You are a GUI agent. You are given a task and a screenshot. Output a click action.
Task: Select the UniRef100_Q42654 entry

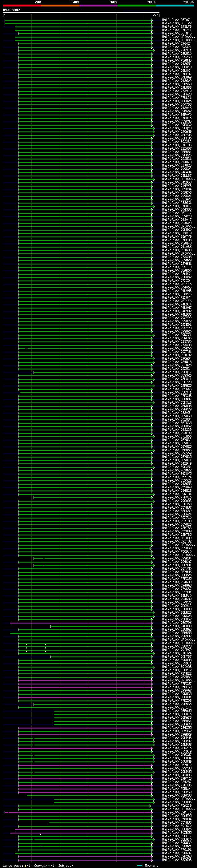tap(177, 64)
